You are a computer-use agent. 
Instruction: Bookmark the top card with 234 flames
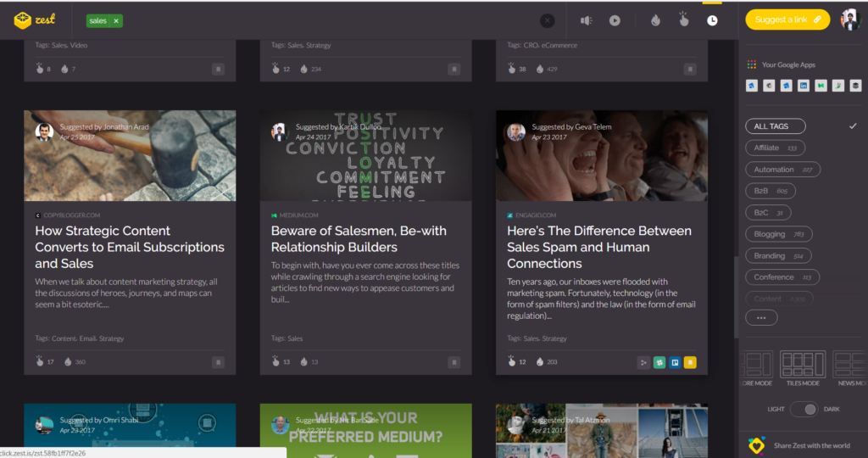pyautogui.click(x=454, y=70)
